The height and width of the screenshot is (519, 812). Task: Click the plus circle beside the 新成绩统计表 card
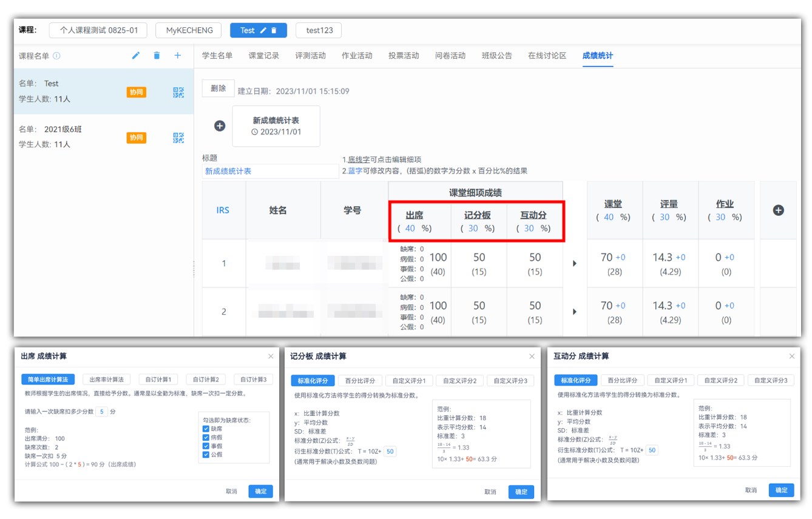[x=220, y=126]
